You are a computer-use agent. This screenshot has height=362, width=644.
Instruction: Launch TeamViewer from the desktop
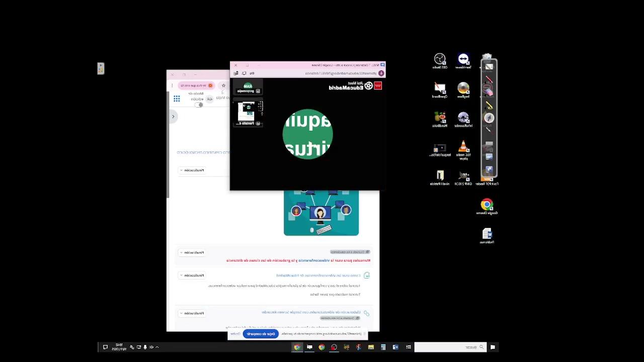pyautogui.click(x=463, y=61)
